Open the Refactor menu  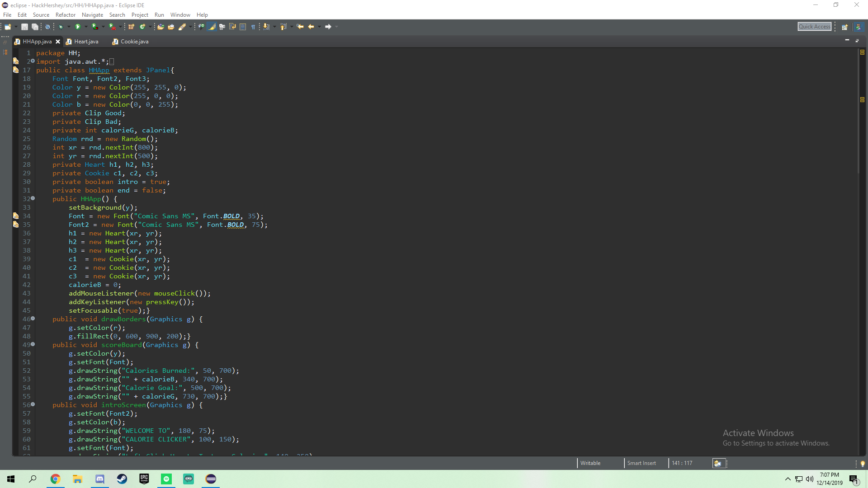pyautogui.click(x=66, y=15)
